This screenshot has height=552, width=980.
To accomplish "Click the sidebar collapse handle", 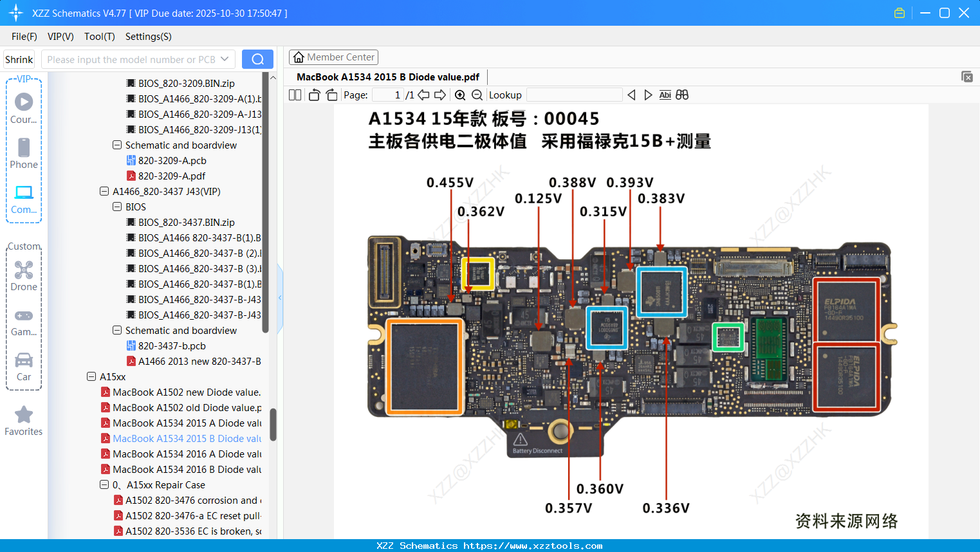I will [x=280, y=298].
